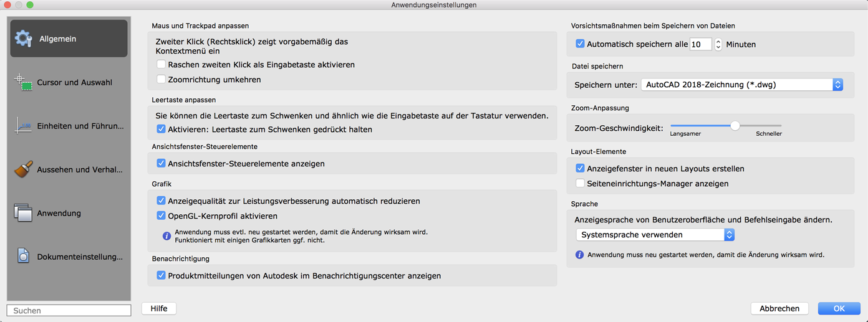Select the Anwendung windows icon
The width and height of the screenshot is (868, 322).
[24, 213]
